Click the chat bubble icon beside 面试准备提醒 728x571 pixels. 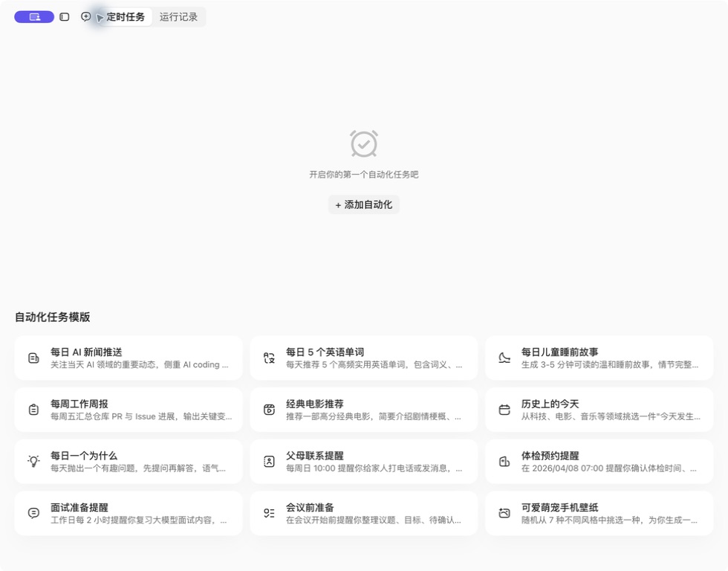click(33, 513)
